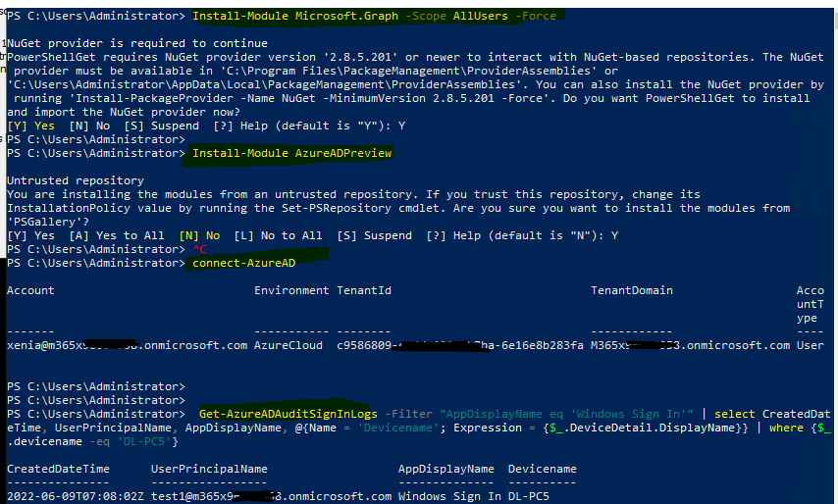Click the 'UserPrincipalName' results header
838x504 pixels.
pyautogui.click(x=210, y=470)
